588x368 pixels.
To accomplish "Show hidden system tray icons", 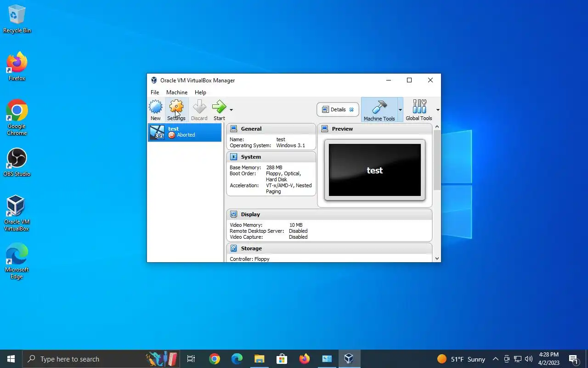I will [496, 359].
